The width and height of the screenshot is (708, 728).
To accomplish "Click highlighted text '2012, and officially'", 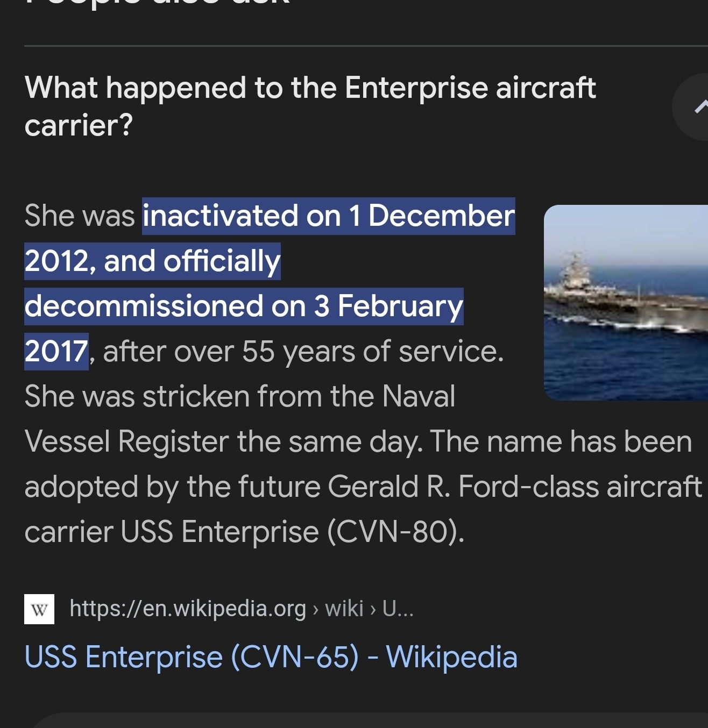I will 152,261.
